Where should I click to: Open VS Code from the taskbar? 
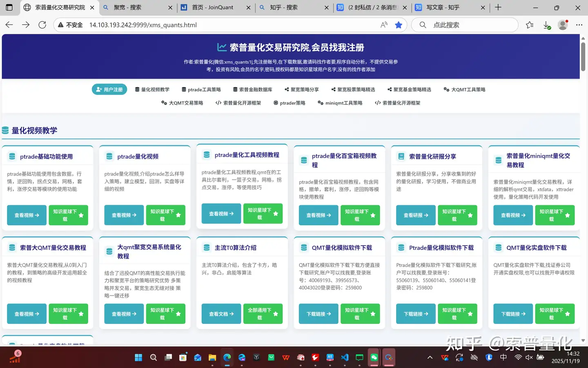pyautogui.click(x=345, y=357)
